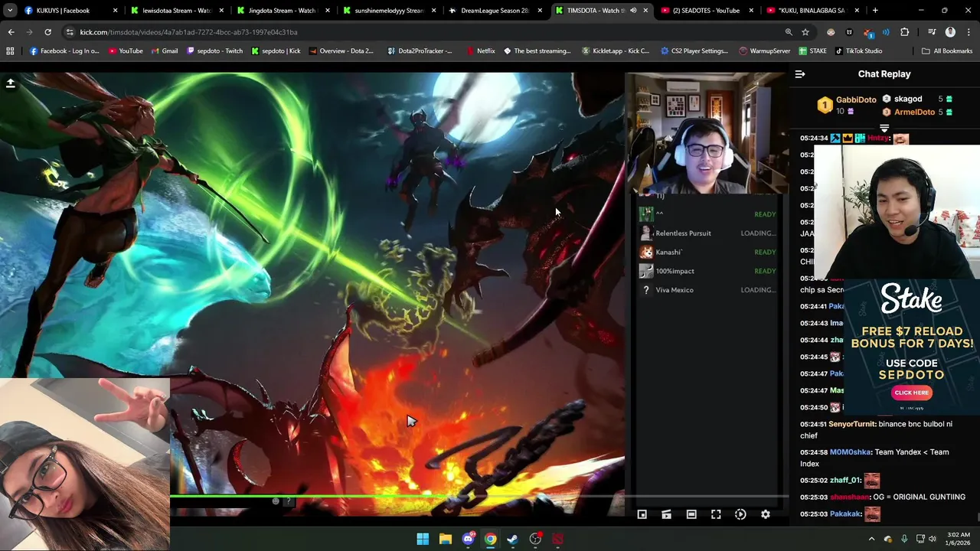Image resolution: width=980 pixels, height=551 pixels.
Task: Go back to previous browser page
Action: tap(11, 32)
